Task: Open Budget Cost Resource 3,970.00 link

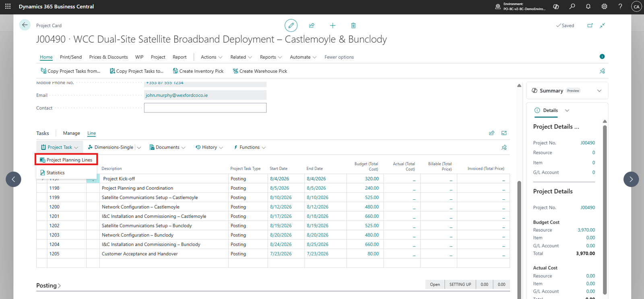Action: coord(586,230)
